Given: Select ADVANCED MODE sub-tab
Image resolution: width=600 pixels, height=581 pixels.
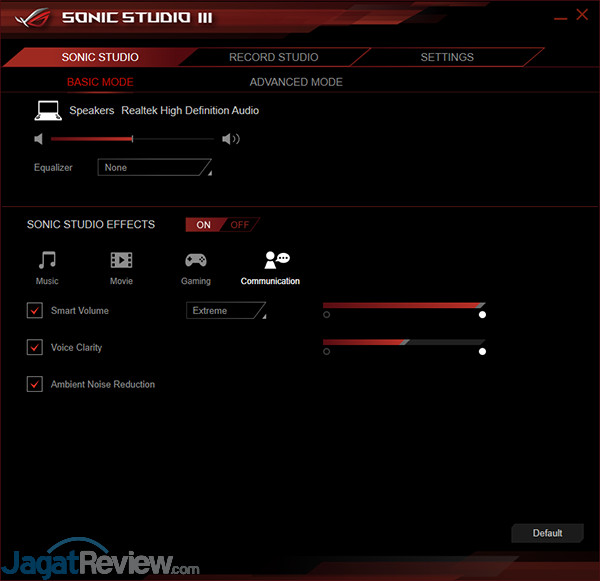Looking at the screenshot, I should 296,82.
